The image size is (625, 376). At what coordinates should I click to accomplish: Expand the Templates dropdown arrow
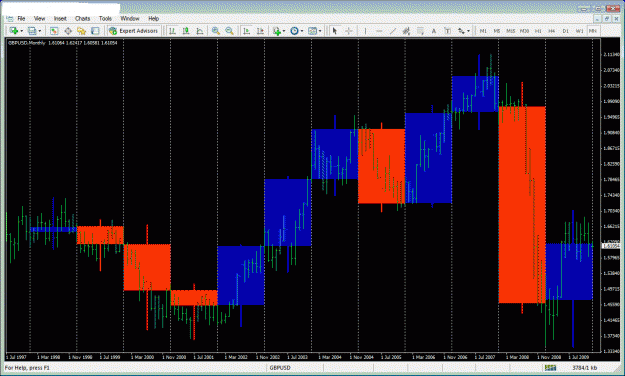tap(320, 31)
